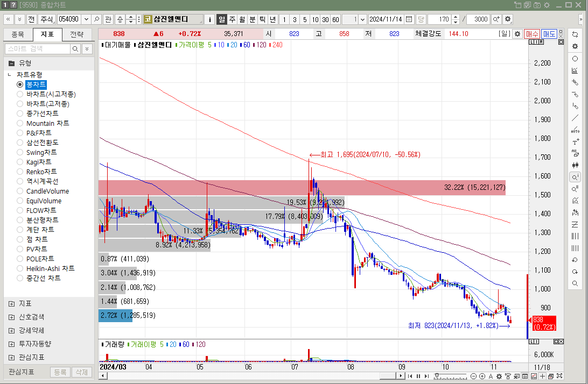Click the crosshair plus icon in bottom toolbar
588x384 pixels.
point(543,376)
